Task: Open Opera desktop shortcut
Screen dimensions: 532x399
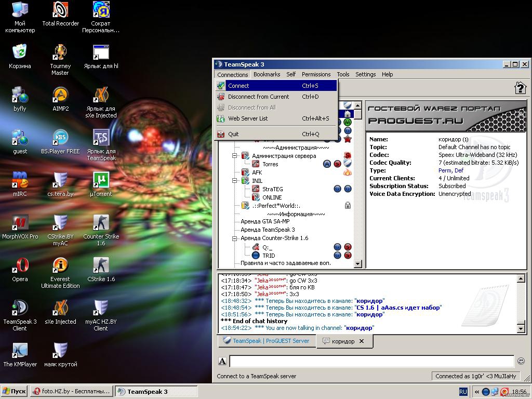Action: tap(20, 270)
